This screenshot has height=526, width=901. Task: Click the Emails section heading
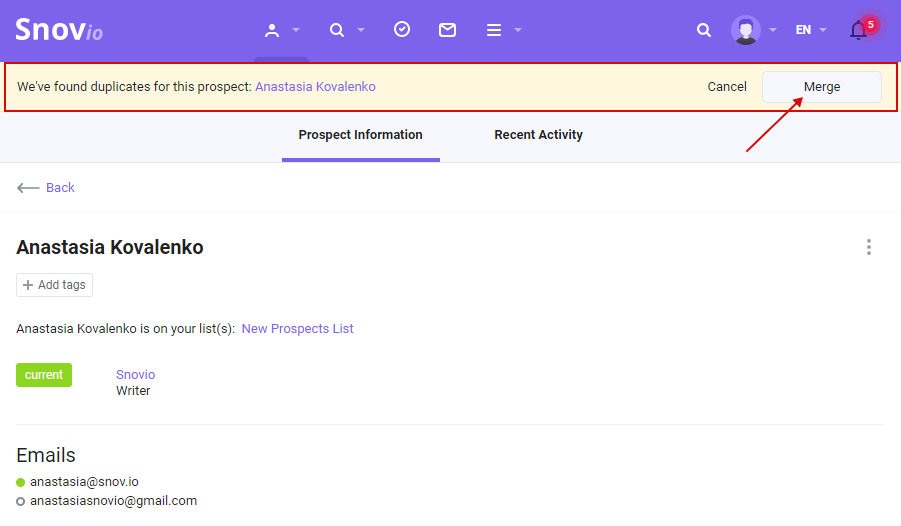[x=46, y=455]
